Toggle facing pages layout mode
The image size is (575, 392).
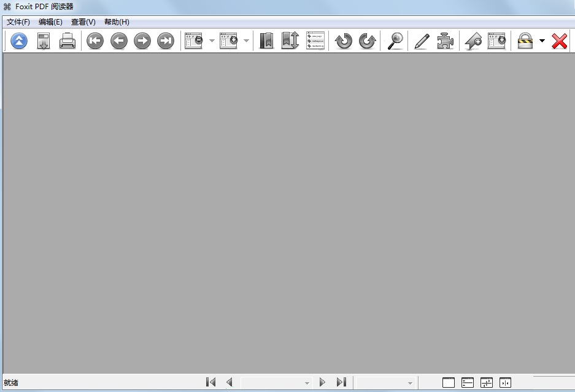pos(505,382)
